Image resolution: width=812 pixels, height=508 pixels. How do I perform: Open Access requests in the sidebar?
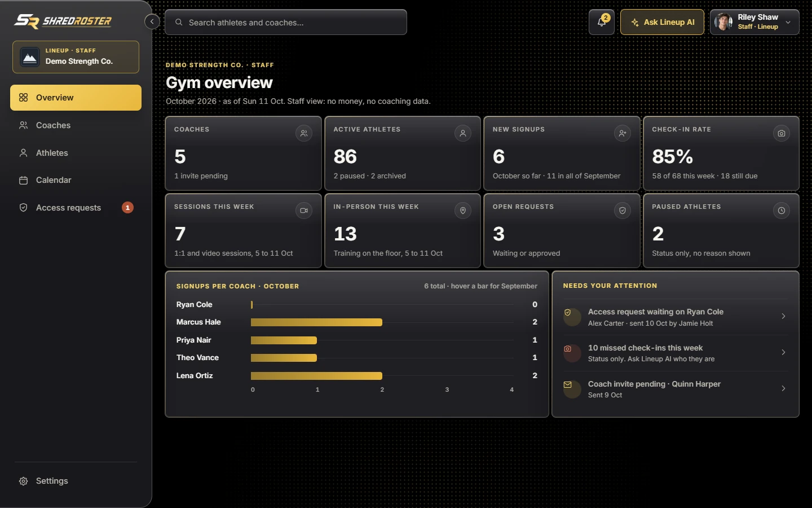(x=76, y=208)
